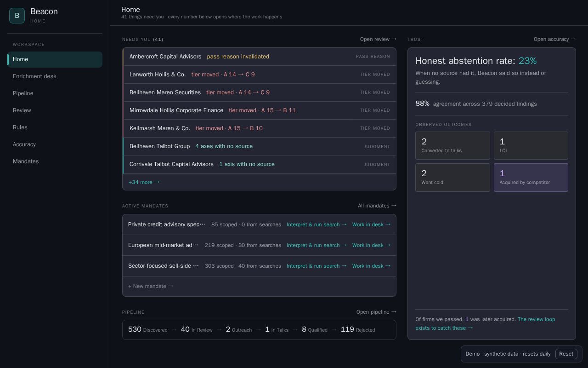Click the Reset demo data button
The image size is (588, 368).
click(566, 354)
